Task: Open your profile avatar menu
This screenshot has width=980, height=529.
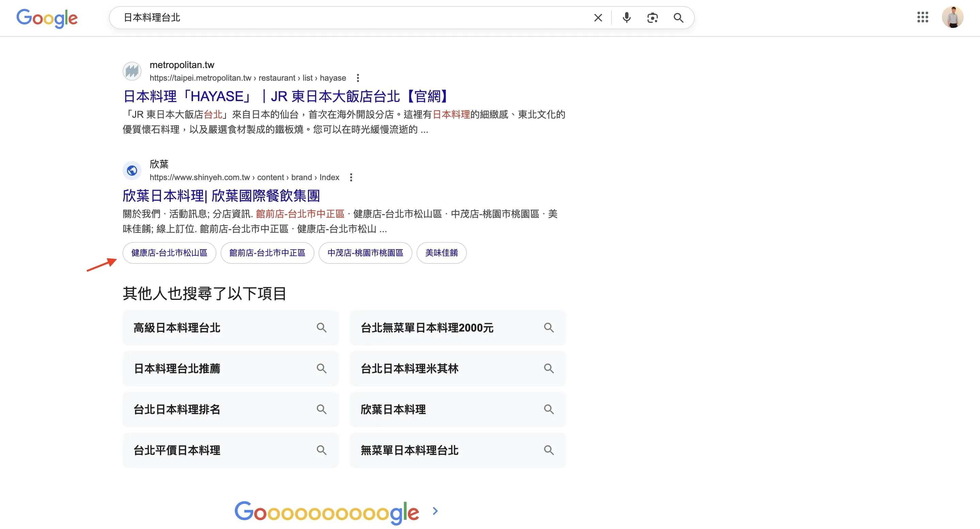Action: click(953, 17)
